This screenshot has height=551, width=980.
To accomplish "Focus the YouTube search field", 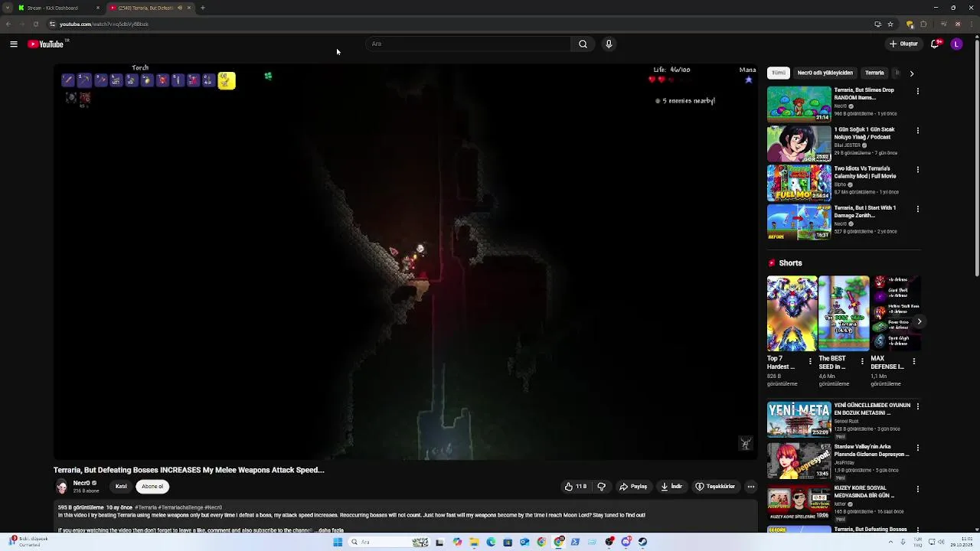I will tap(468, 44).
